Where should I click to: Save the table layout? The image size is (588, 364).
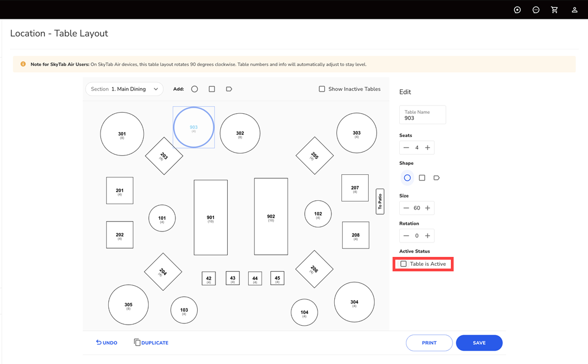click(479, 343)
